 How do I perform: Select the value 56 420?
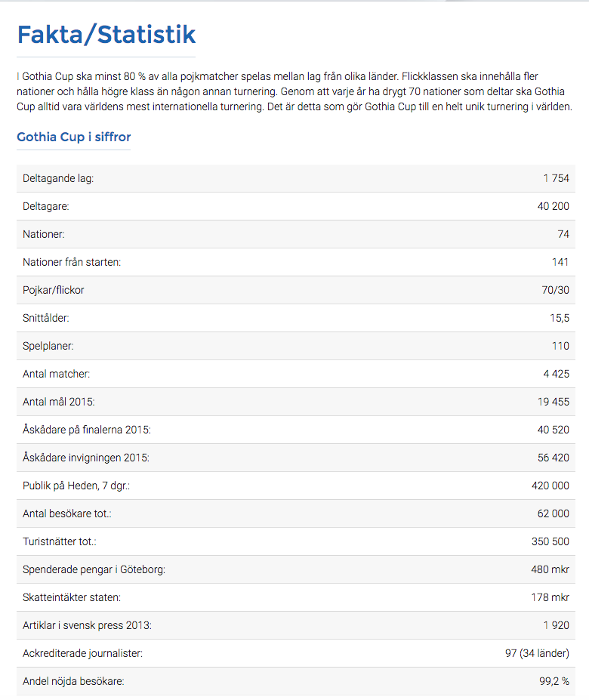(554, 458)
